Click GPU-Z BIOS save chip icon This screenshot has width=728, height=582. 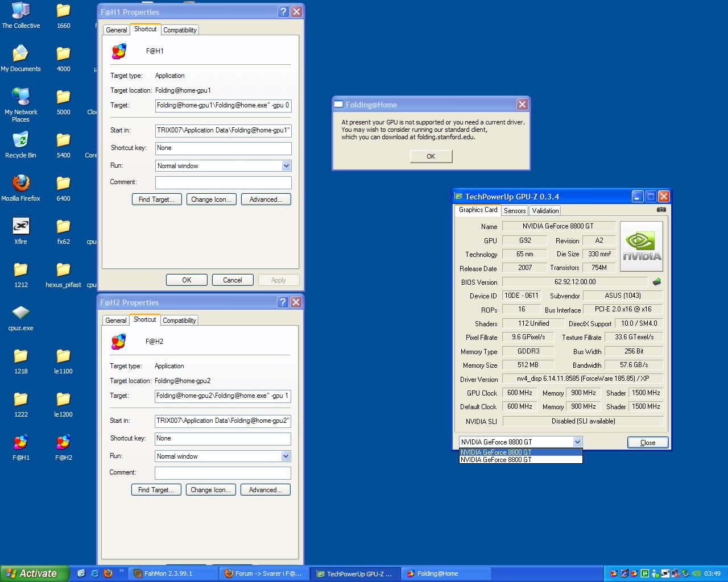coord(657,282)
